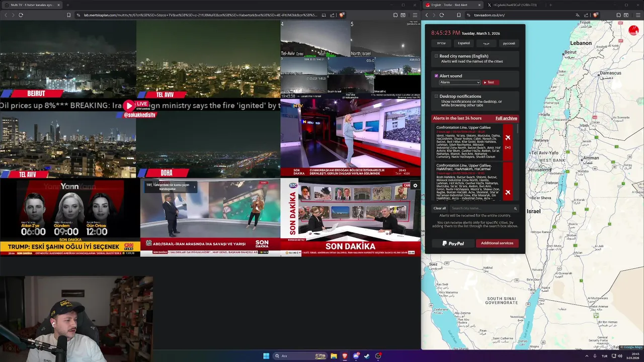Viewport: 644px width, 362px height.
Task: Click the Beirut/Tel Aviv/Doha live cam stream
Action: click(140, 99)
